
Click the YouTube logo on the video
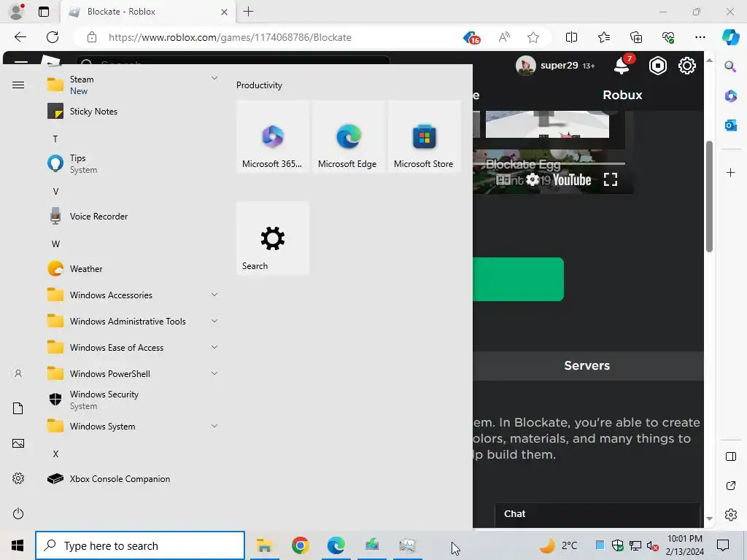[x=572, y=180]
